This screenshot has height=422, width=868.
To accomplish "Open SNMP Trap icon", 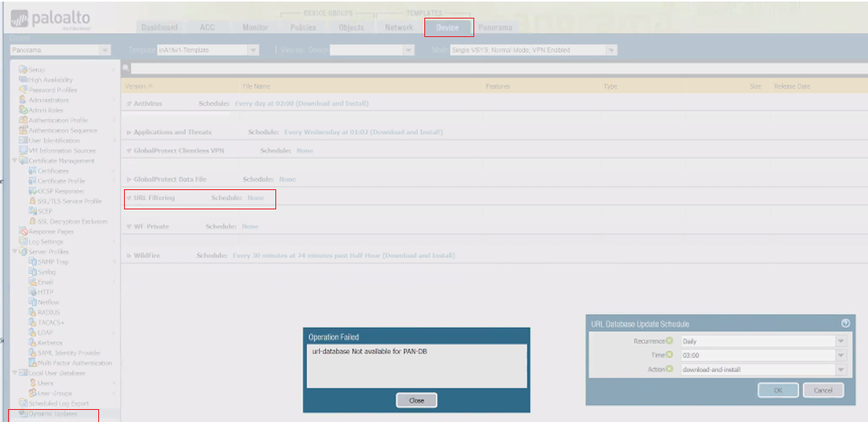I will point(32,262).
